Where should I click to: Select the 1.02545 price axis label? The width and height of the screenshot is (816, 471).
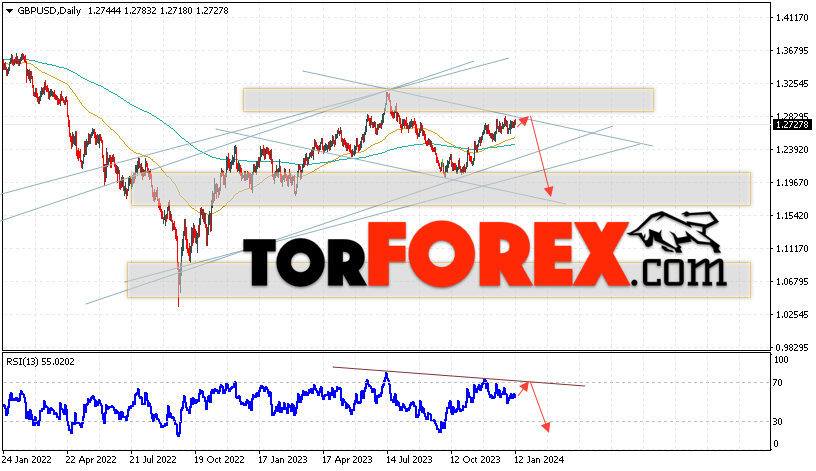[x=792, y=315]
